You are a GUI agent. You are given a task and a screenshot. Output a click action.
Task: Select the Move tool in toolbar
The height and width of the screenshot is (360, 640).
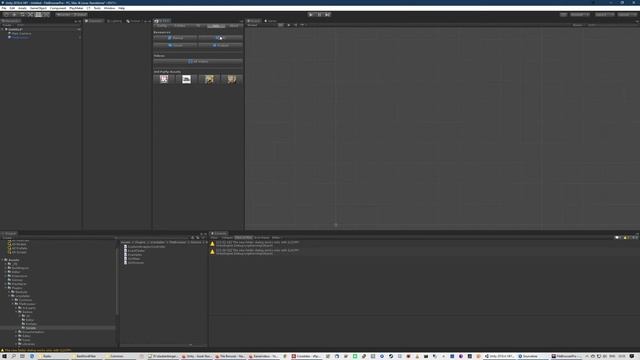pyautogui.click(x=14, y=15)
